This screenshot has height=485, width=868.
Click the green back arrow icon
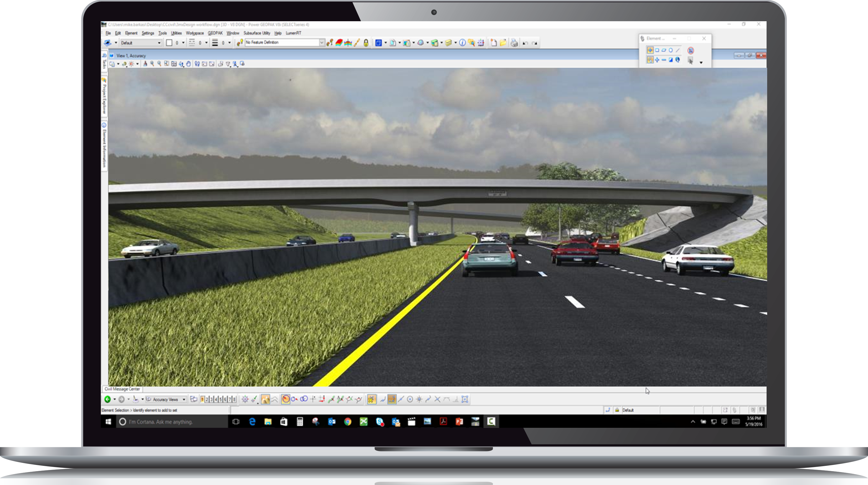[x=108, y=399]
